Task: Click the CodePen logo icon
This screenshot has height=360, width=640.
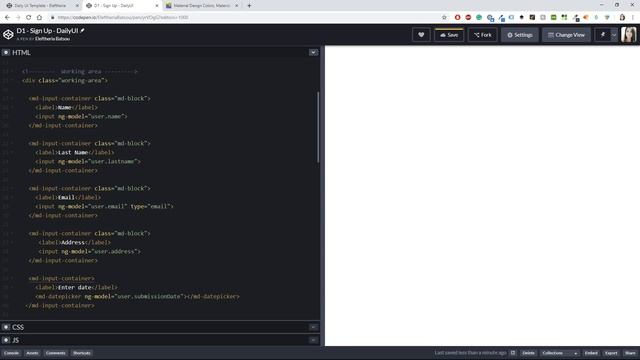Action: (x=8, y=34)
